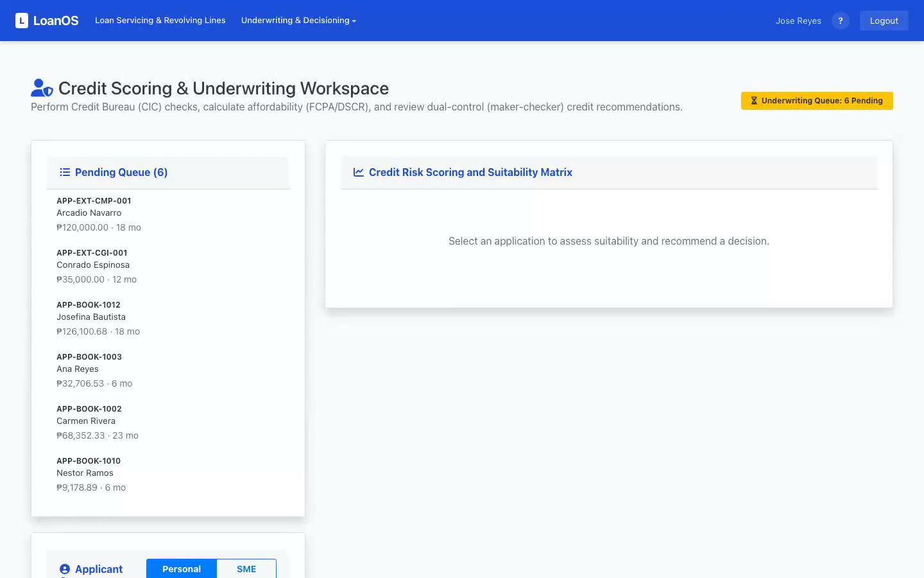Click the LoanOS logo icon
The height and width of the screenshot is (578, 924).
coord(22,21)
